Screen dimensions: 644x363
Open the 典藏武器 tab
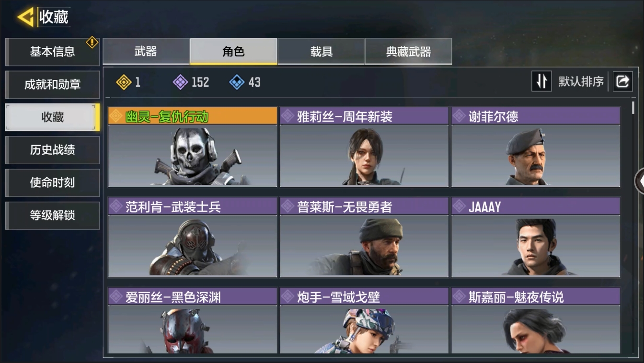coord(408,51)
